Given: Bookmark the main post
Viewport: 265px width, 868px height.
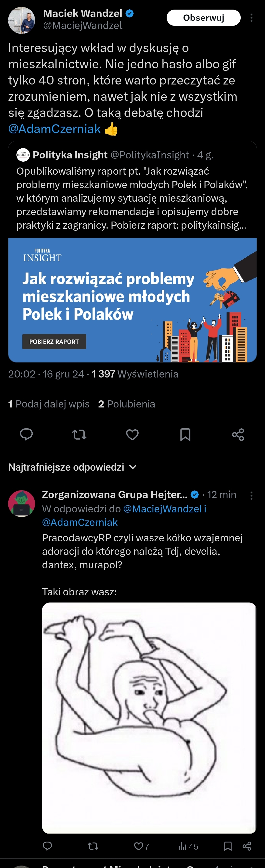Looking at the screenshot, I should click(x=185, y=434).
